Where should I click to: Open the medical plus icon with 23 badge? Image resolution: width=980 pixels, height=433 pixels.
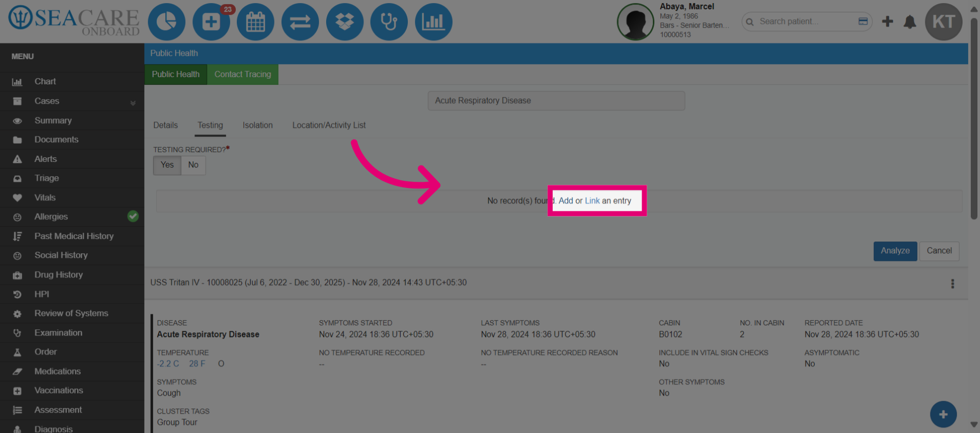211,22
